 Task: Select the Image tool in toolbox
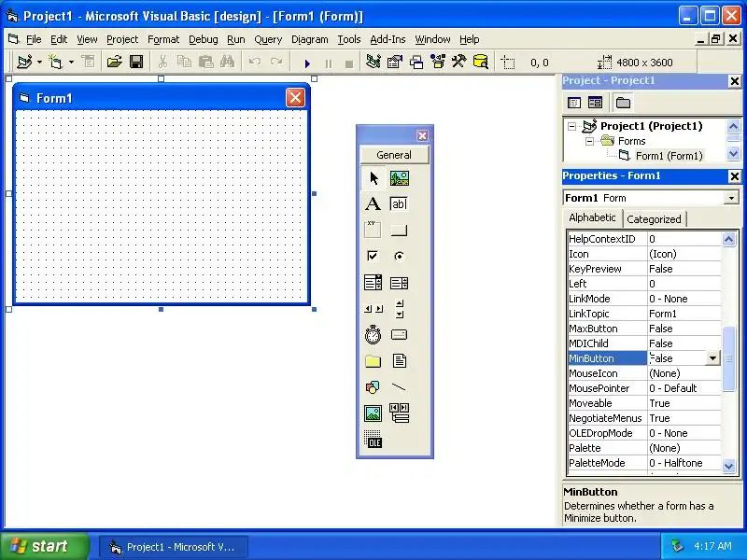pos(373,413)
